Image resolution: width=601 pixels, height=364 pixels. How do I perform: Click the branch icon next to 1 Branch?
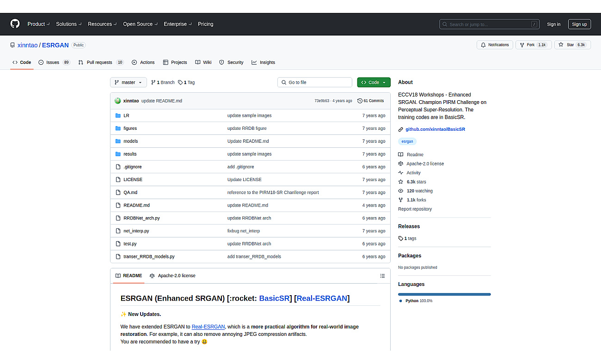pos(153,82)
